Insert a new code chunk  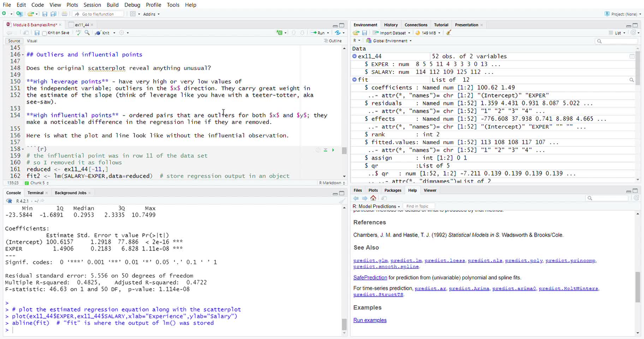[x=280, y=32]
